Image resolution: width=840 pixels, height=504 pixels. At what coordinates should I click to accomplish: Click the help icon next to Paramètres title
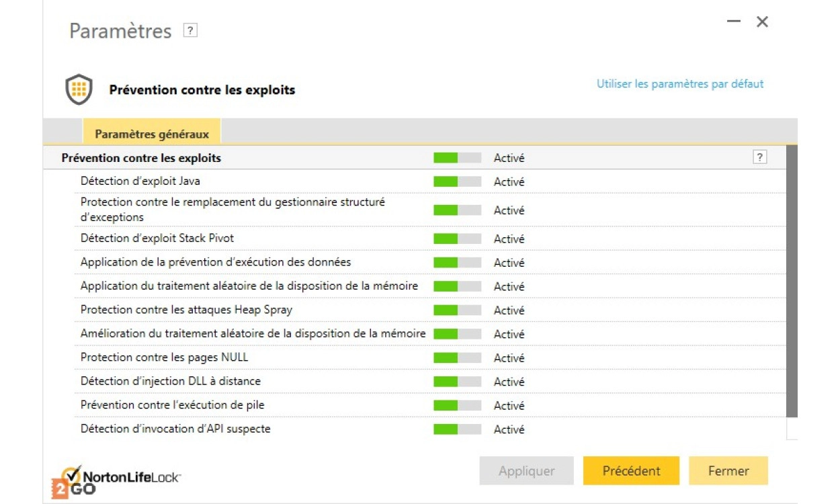click(x=190, y=30)
